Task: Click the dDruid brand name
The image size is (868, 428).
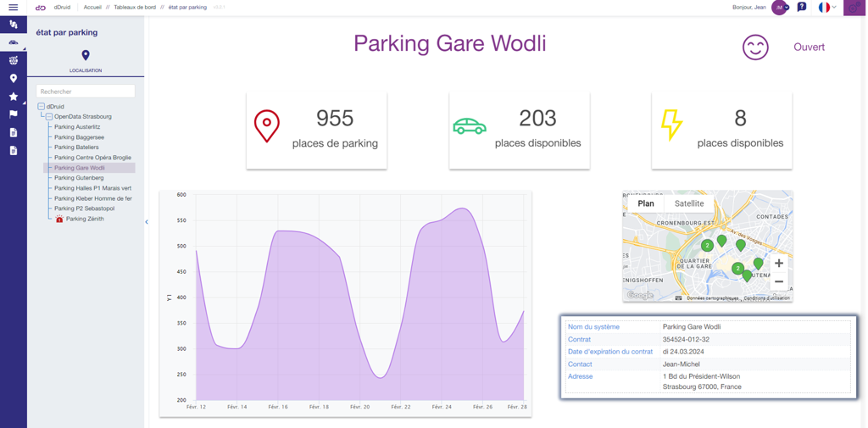Action: click(61, 8)
